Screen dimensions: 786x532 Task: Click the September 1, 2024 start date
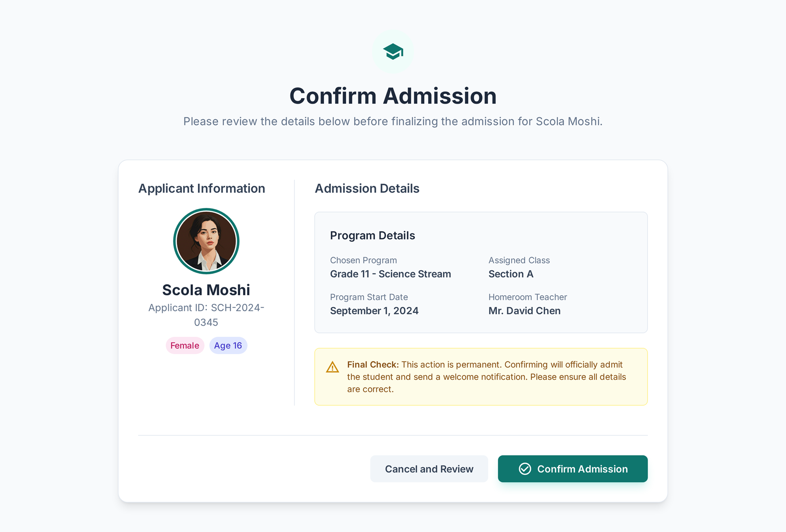[x=374, y=310]
